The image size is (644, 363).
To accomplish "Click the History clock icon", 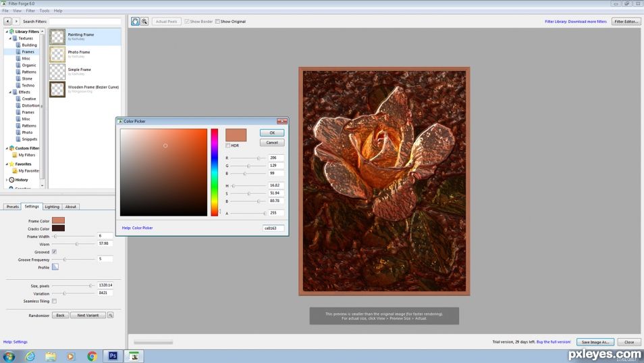I will [x=11, y=180].
